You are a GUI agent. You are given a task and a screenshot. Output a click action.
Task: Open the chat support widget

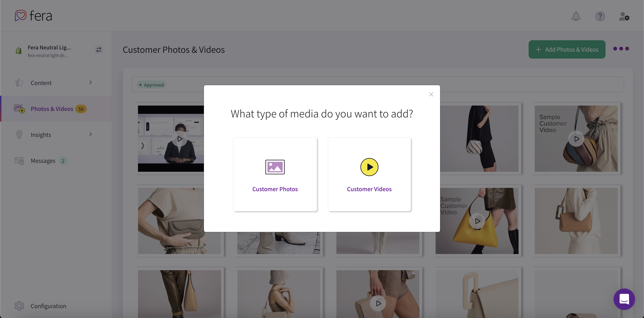[x=624, y=299]
